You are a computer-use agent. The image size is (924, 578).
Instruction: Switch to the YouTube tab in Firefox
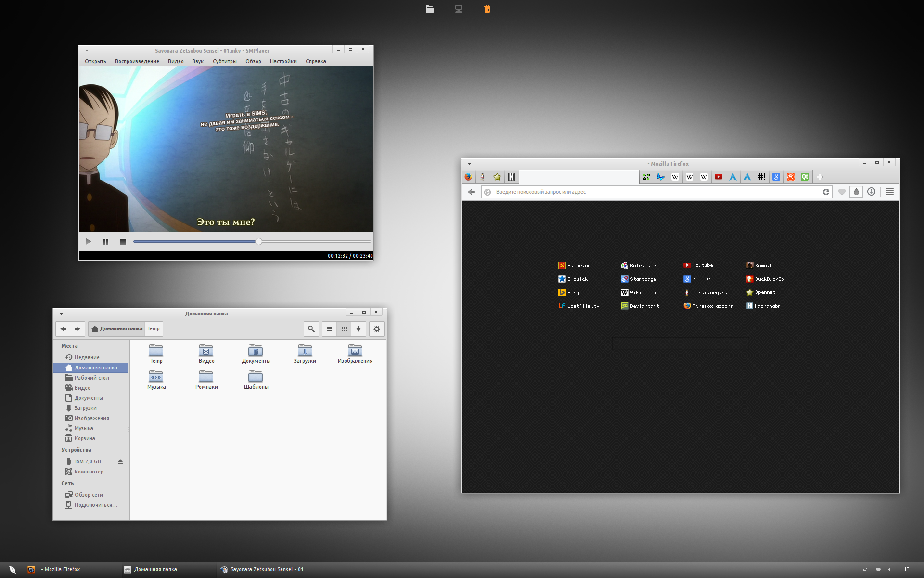[719, 177]
